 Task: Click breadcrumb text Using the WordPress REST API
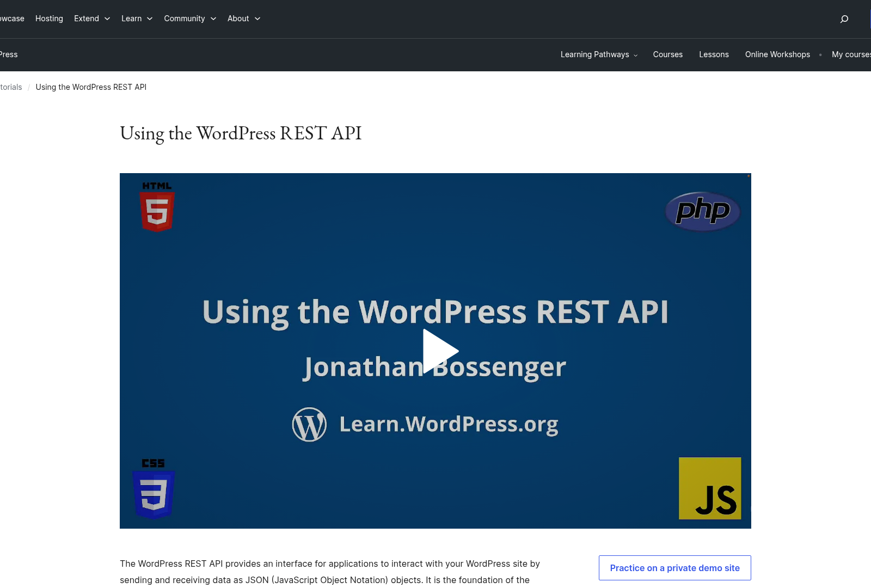pos(91,87)
